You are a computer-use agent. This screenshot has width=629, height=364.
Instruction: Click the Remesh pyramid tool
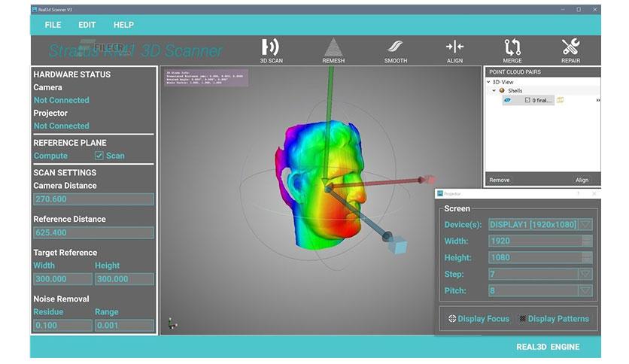coord(333,51)
